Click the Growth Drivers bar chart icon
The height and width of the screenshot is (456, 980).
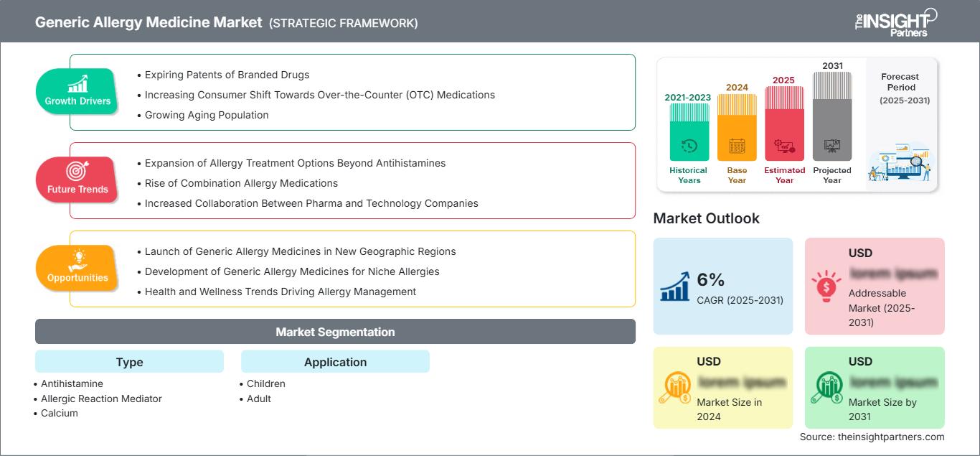point(77,83)
